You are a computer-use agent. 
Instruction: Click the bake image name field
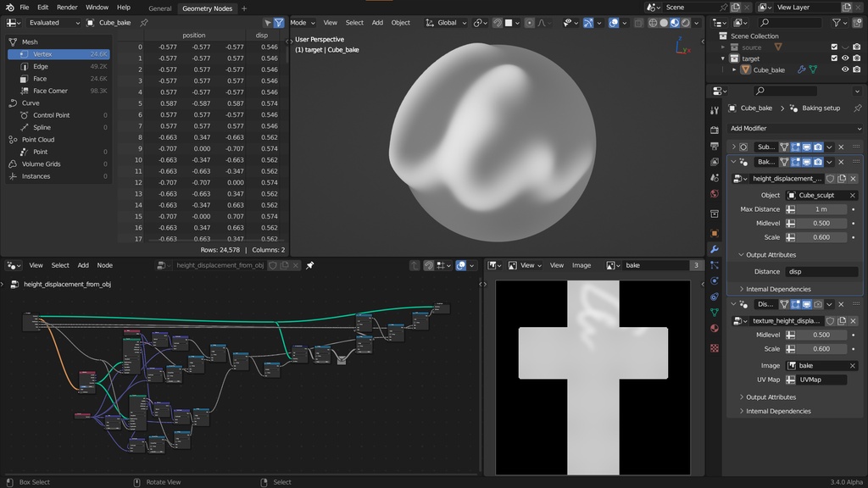tap(821, 365)
